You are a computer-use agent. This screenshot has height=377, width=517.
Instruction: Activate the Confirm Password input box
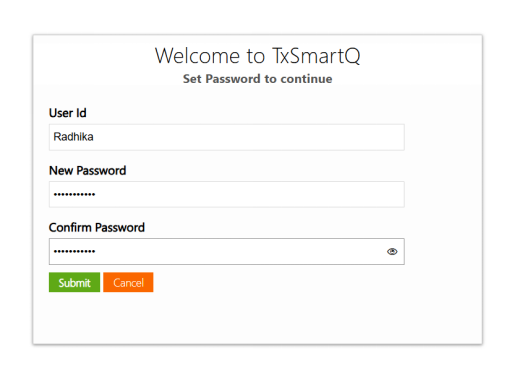click(x=227, y=251)
